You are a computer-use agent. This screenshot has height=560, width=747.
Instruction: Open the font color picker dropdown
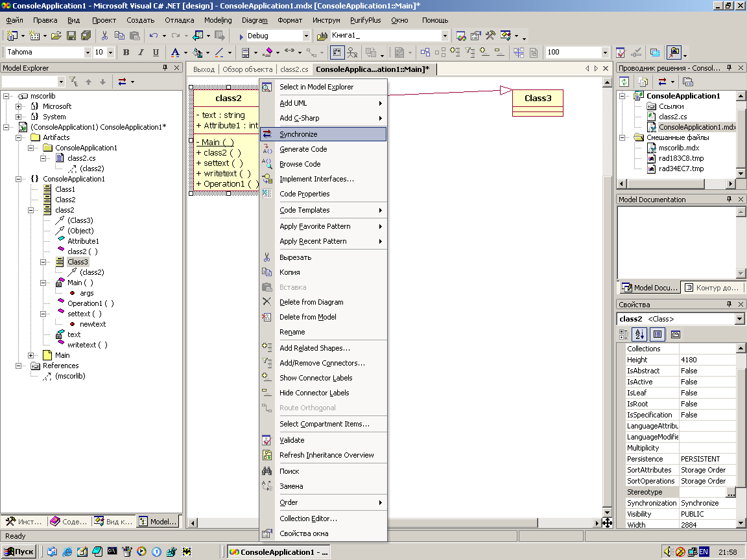pyautogui.click(x=186, y=53)
